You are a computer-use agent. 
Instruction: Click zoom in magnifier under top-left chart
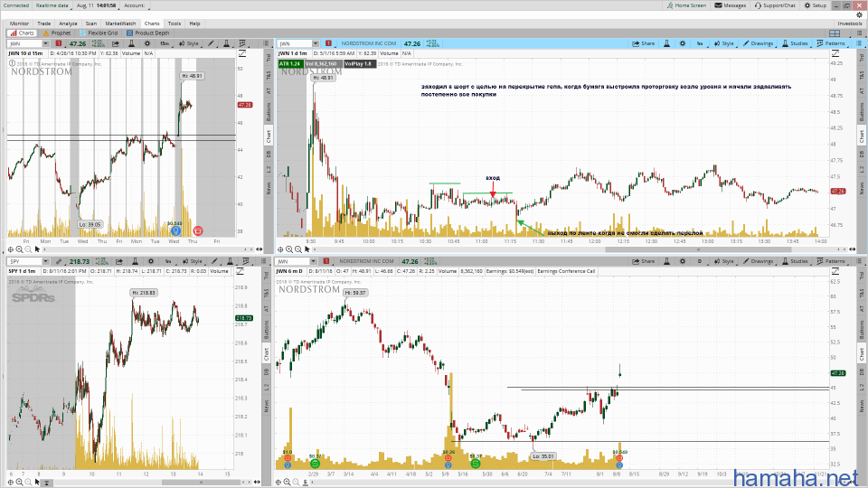pos(19,249)
